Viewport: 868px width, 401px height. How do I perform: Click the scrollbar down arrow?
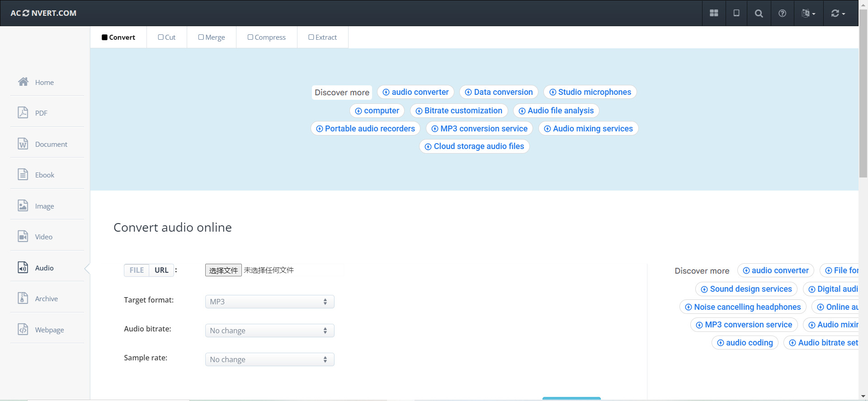point(863,396)
